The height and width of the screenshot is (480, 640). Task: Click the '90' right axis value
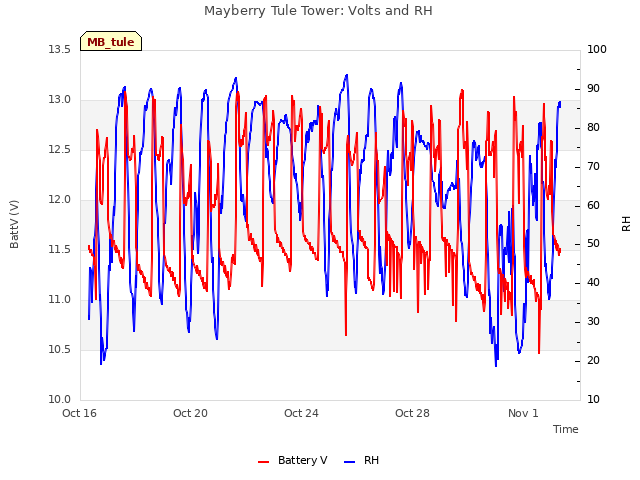pos(593,89)
